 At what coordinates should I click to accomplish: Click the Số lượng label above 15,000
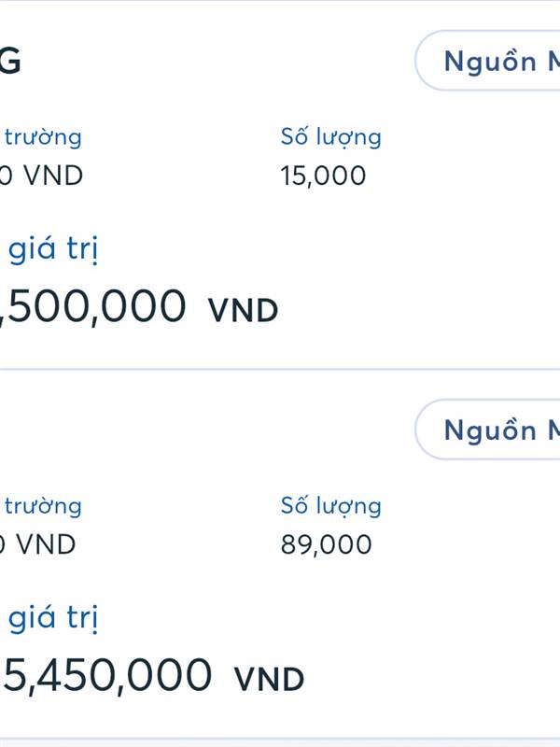[x=331, y=138]
